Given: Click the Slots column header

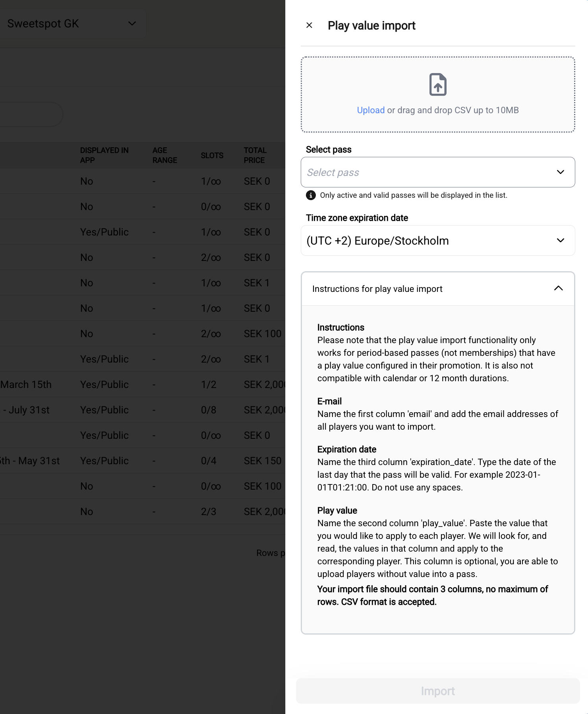Looking at the screenshot, I should click(x=212, y=155).
